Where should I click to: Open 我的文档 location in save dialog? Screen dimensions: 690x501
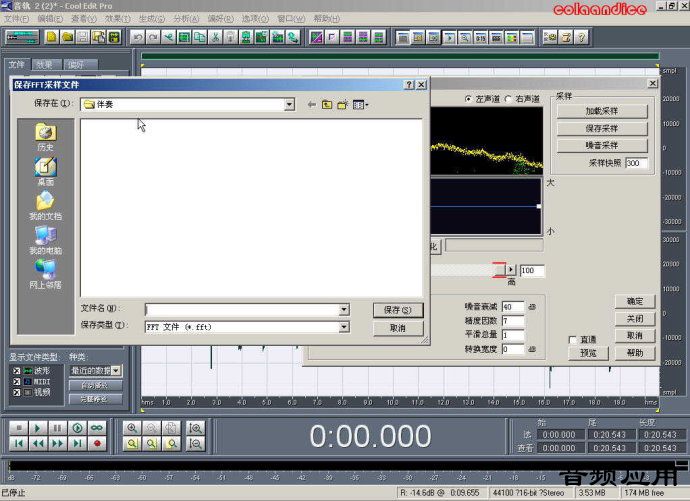[x=45, y=206]
